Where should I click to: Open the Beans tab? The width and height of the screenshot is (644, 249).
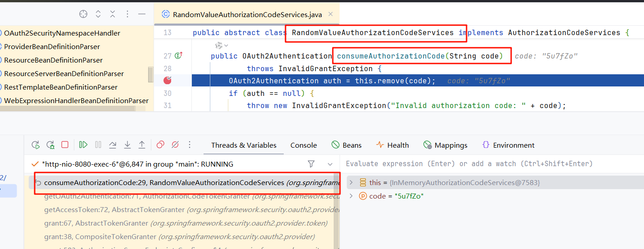[x=347, y=145]
